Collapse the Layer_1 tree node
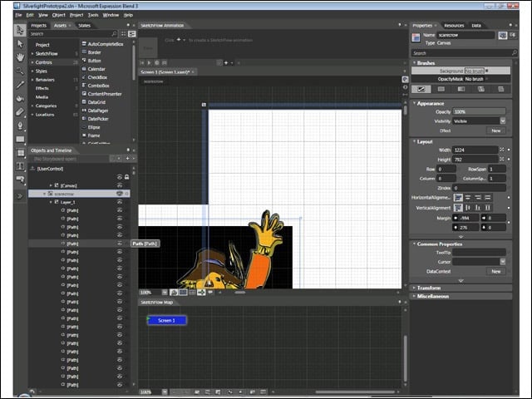 (51, 202)
